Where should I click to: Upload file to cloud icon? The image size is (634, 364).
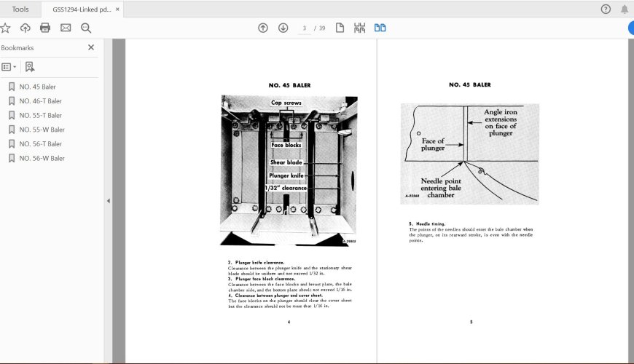26,28
